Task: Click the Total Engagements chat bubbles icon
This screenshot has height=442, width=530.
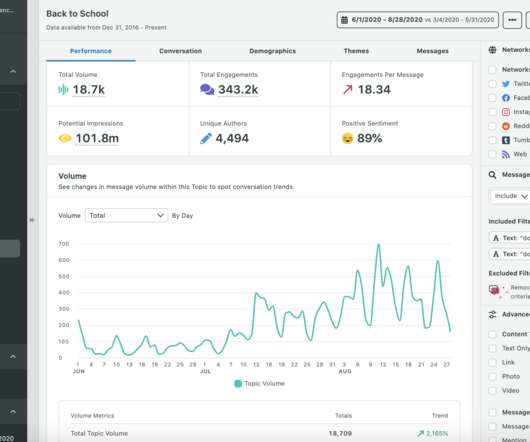Action: (207, 90)
